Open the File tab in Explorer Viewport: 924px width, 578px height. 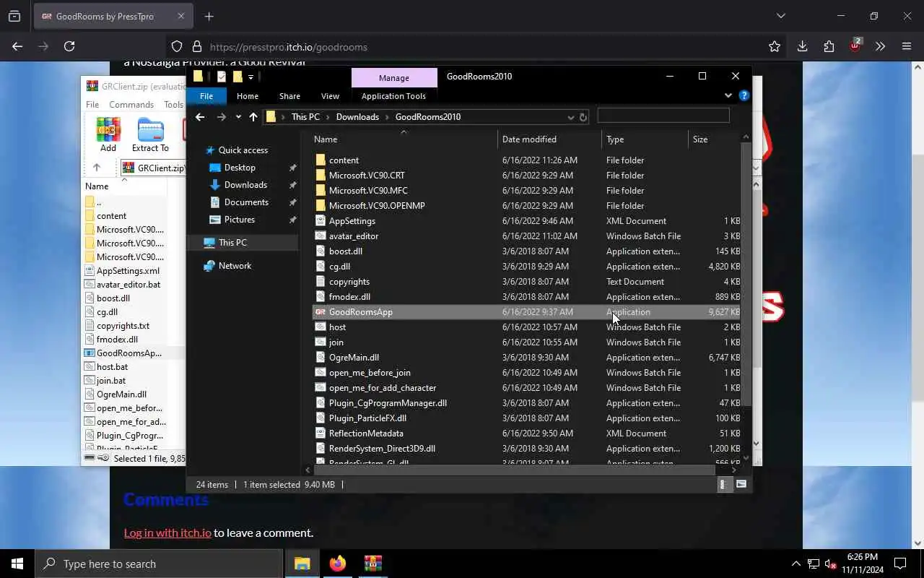pos(206,96)
